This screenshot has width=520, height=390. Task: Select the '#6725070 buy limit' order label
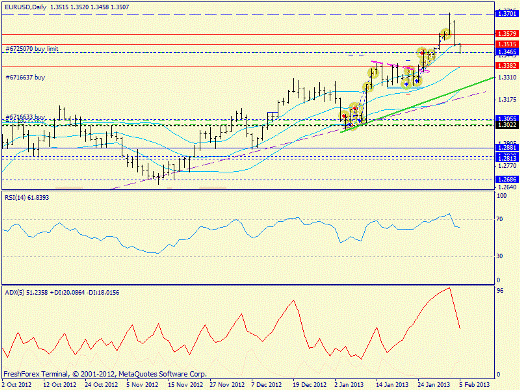(32, 49)
